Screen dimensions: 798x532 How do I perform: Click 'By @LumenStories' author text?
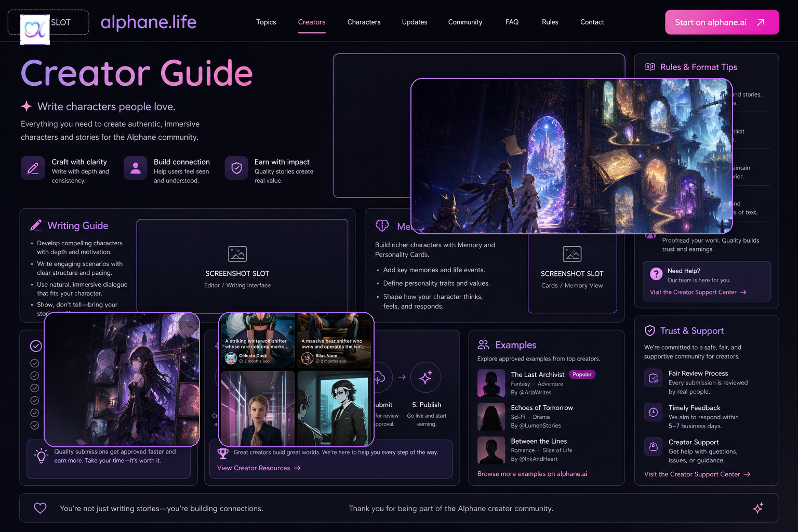[x=536, y=425]
